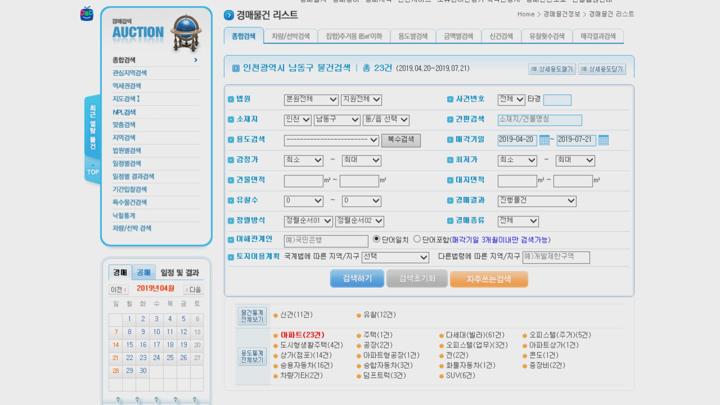
Task: Open the 토지이용계획 선택 dropdown
Action: point(395,257)
